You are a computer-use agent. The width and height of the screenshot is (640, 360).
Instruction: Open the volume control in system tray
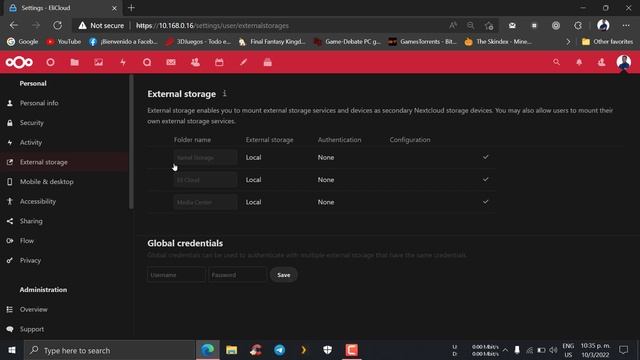point(553,350)
